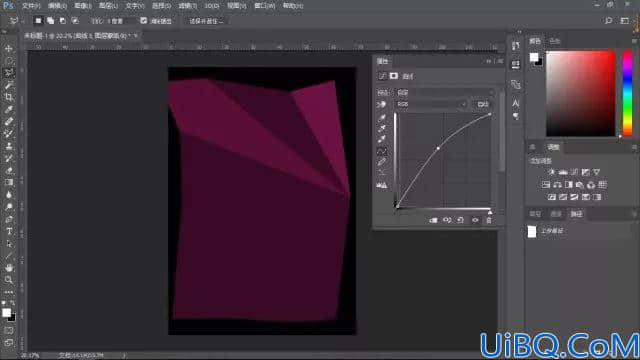Image resolution: width=640 pixels, height=360 pixels.
Task: Reset Curves to adjustment defaults
Action: (460, 220)
